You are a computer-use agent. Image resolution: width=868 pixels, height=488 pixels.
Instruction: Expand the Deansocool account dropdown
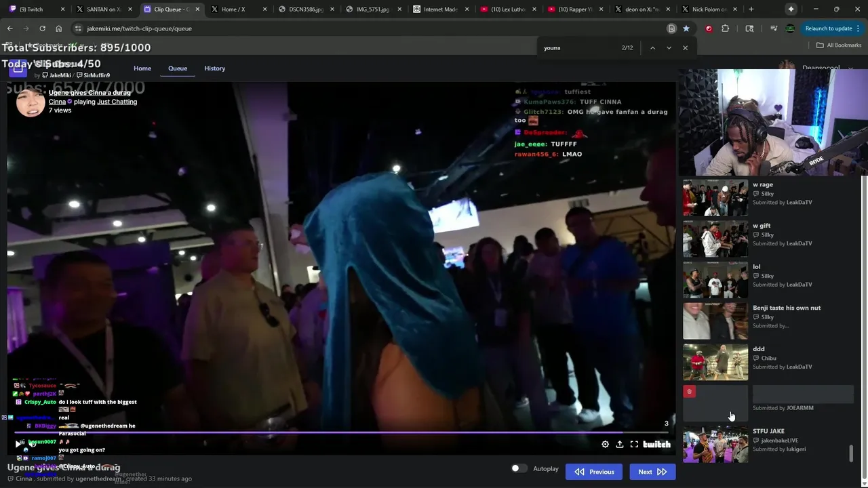[x=850, y=68]
